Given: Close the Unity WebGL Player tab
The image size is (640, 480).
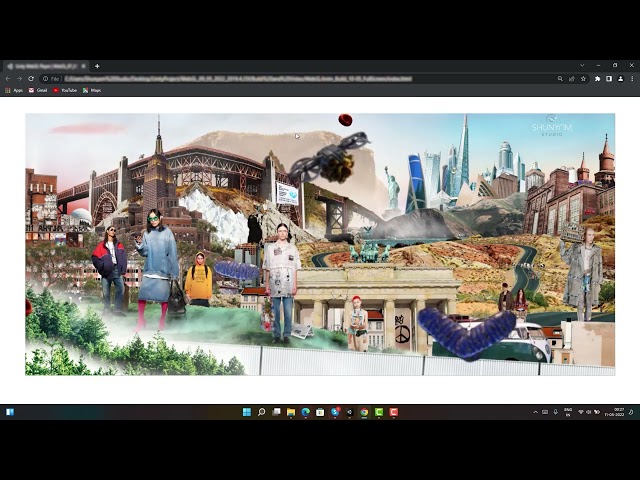Looking at the screenshot, I should [x=83, y=66].
